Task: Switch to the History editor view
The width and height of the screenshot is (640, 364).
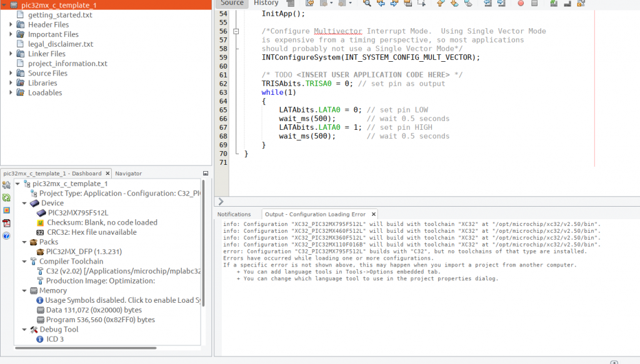Action: click(x=266, y=3)
